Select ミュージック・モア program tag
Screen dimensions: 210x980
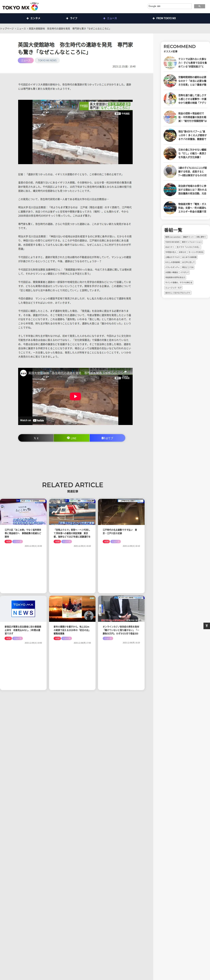point(173,288)
